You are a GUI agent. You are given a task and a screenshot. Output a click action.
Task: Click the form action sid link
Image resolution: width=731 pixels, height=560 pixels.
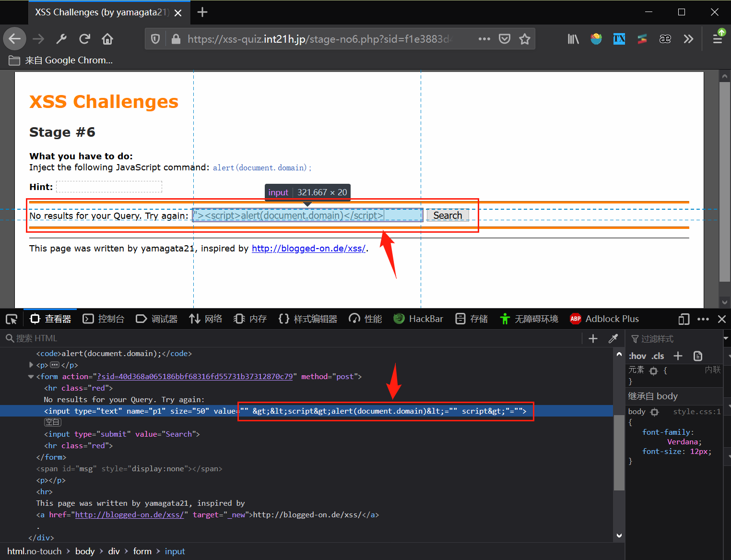195,377
